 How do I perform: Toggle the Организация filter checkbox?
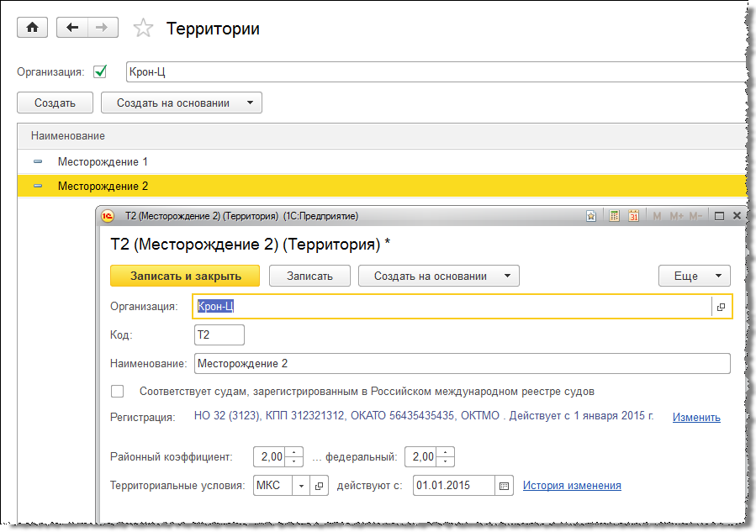point(100,71)
